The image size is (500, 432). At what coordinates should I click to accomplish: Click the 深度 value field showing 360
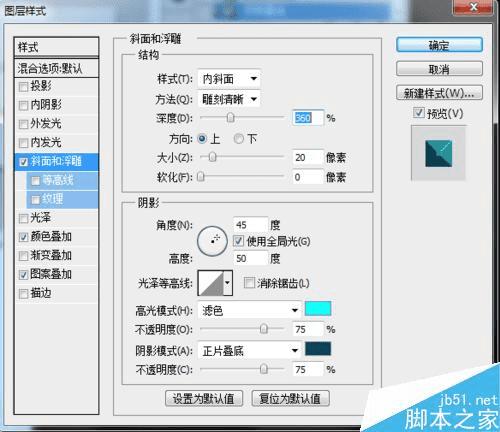click(x=308, y=118)
